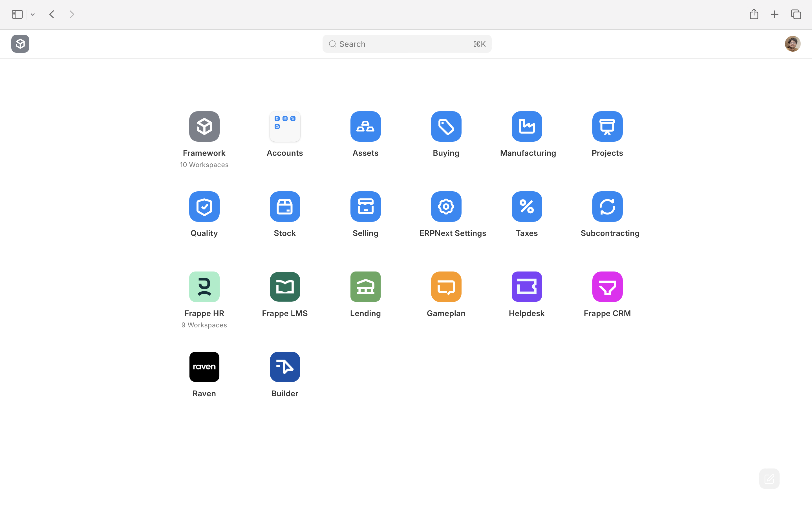This screenshot has height=508, width=812.
Task: Go back to the previous page
Action: [x=52, y=14]
